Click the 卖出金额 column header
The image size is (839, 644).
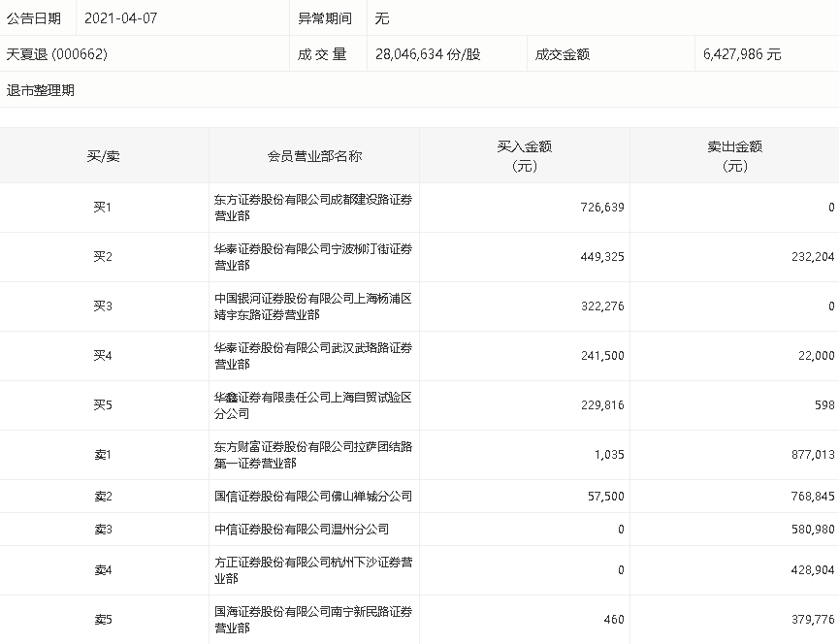tap(734, 156)
